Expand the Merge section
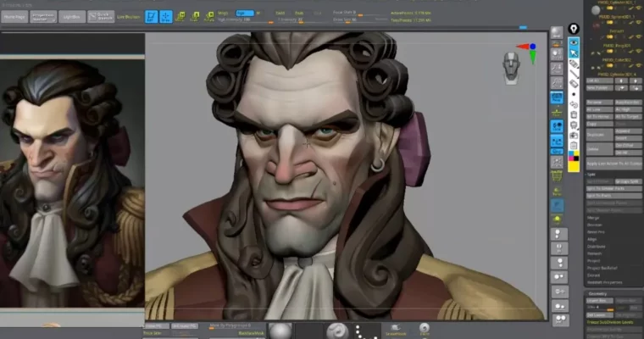 (593, 217)
